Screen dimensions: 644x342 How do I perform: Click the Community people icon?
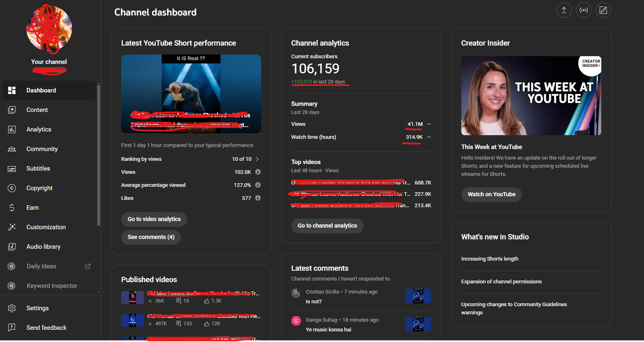pos(12,149)
